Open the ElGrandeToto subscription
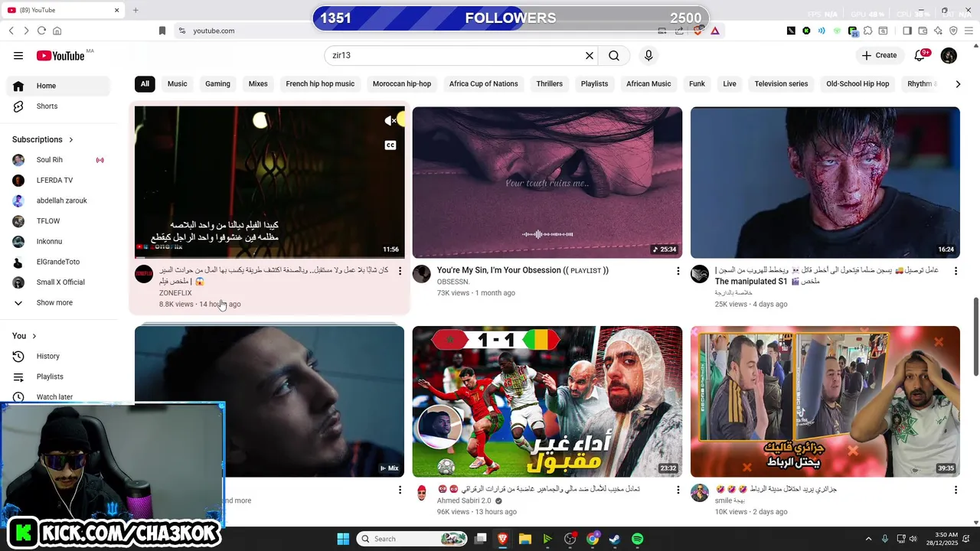This screenshot has width=980, height=551. click(x=58, y=262)
